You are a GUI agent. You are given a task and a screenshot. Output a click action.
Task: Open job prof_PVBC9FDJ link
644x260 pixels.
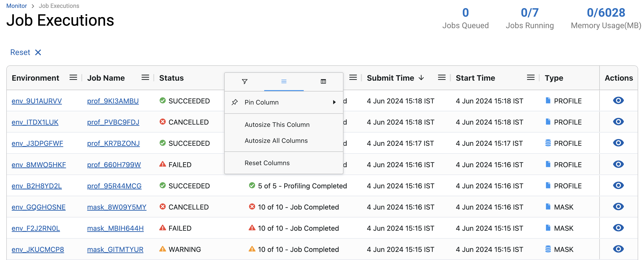pos(113,122)
